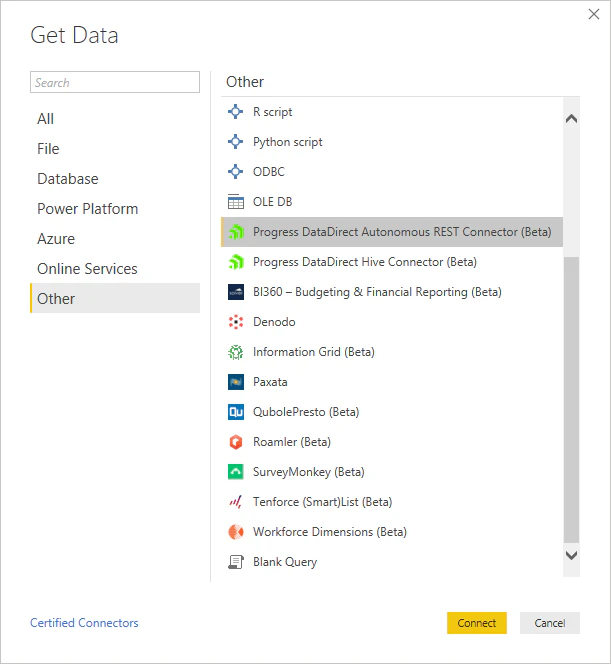
Task: Click the Progress DataDirect Autonomous REST icon
Action: [x=236, y=232]
